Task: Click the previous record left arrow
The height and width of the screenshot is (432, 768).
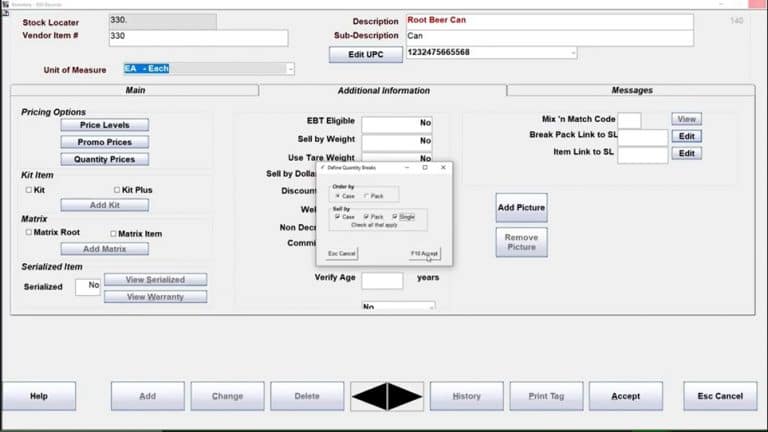Action: click(x=369, y=396)
